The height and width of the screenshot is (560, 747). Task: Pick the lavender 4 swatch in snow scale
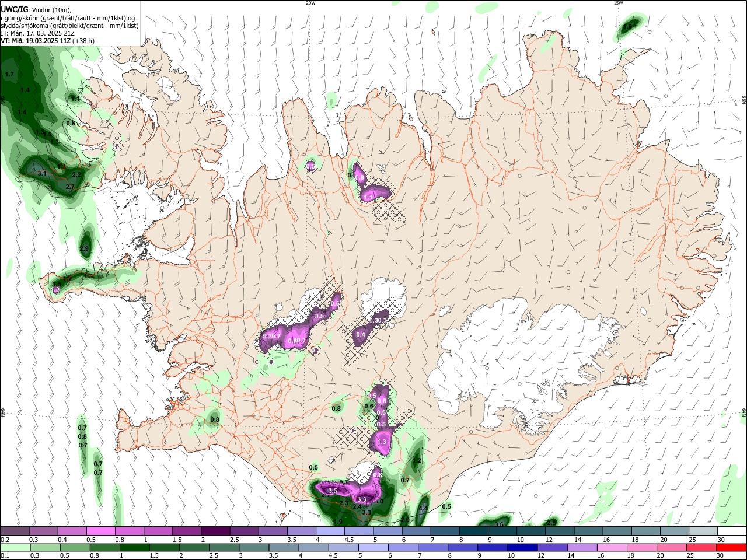(x=330, y=531)
